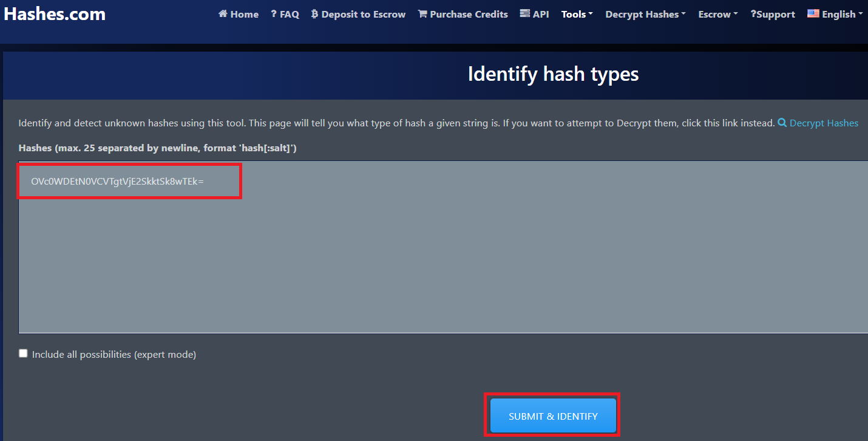868x441 pixels.
Task: Click the US flag language icon
Action: (x=813, y=14)
